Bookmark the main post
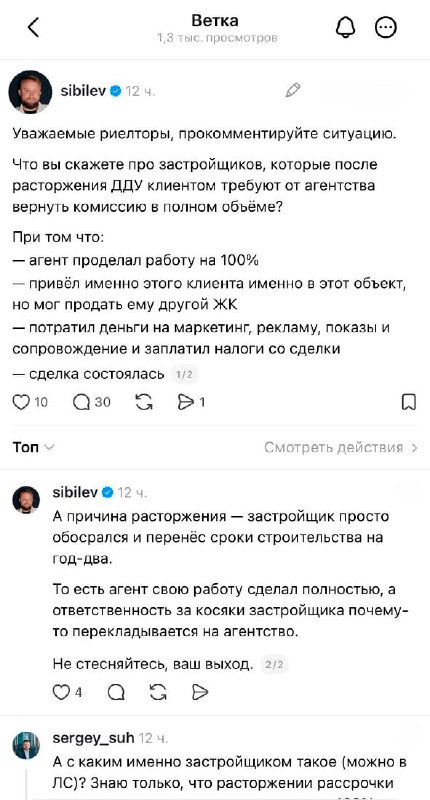The width and height of the screenshot is (430, 800). click(x=409, y=403)
